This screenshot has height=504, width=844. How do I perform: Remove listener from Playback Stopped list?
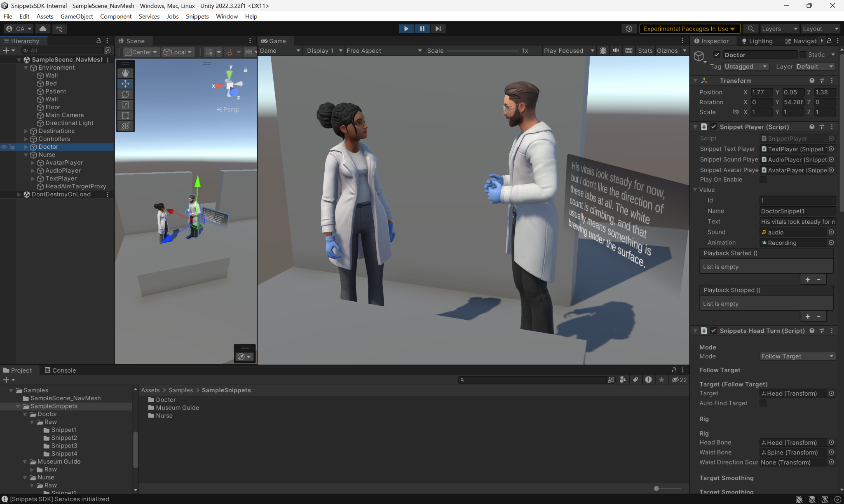click(819, 316)
